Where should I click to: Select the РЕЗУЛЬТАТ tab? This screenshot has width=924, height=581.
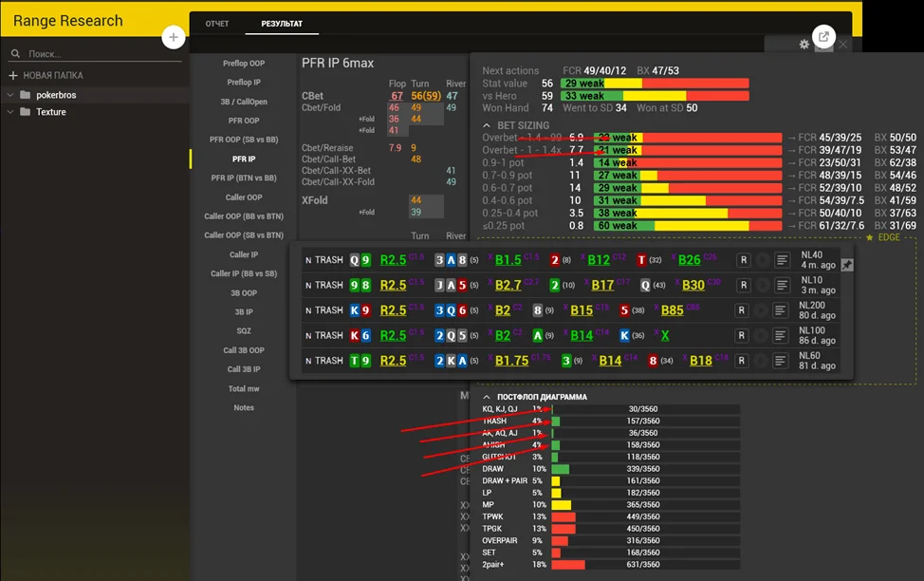coord(281,24)
